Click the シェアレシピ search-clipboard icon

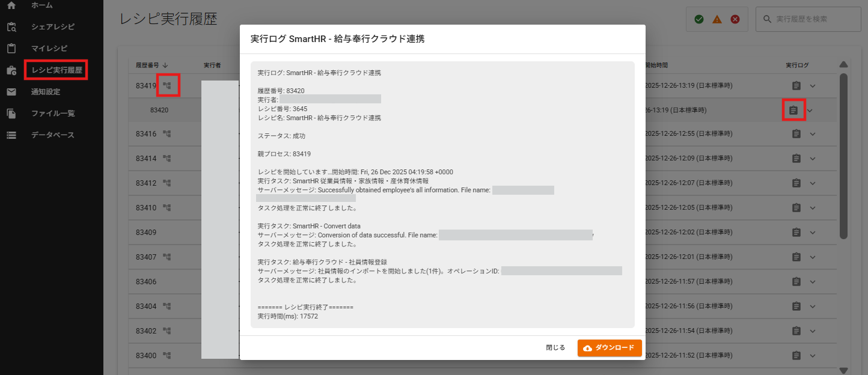coord(11,27)
